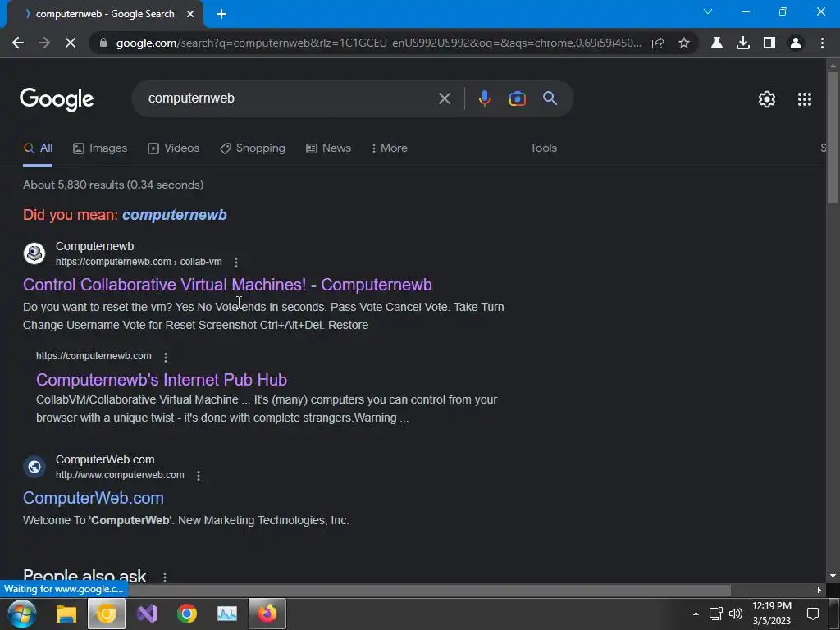Open the ComputerWeb.com result title
This screenshot has height=630, width=840.
click(x=94, y=498)
